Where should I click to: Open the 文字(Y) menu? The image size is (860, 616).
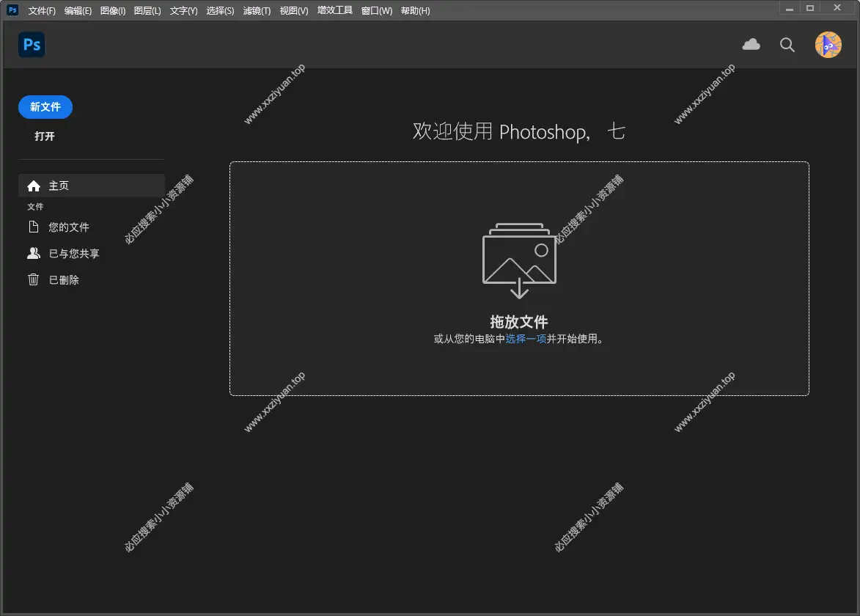(184, 10)
